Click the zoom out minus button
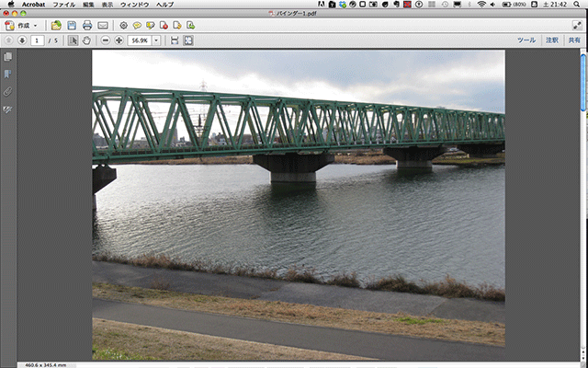This screenshot has height=368, width=588. 106,40
